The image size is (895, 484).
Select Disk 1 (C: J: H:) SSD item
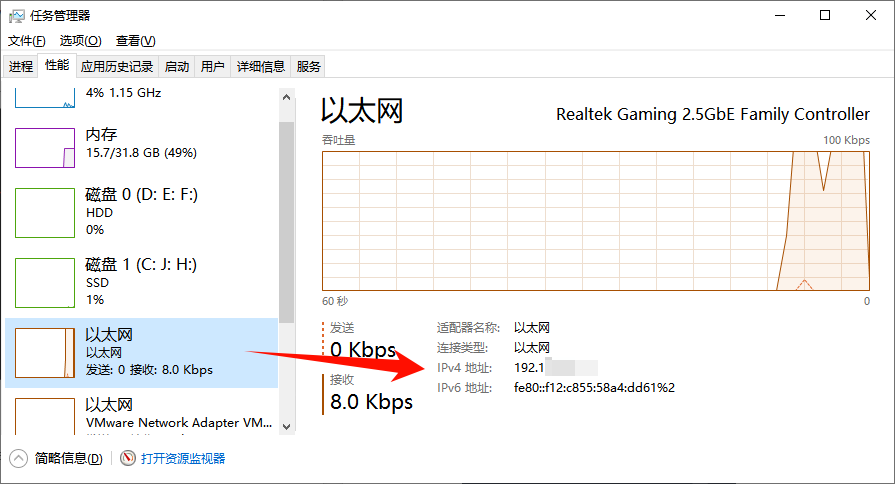(x=141, y=281)
